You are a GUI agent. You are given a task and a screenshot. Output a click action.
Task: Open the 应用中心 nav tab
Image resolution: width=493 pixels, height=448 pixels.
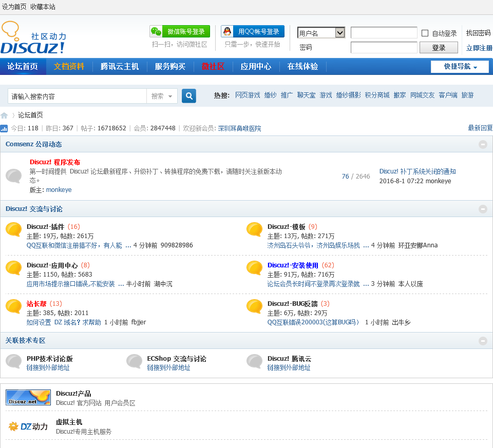(x=256, y=67)
